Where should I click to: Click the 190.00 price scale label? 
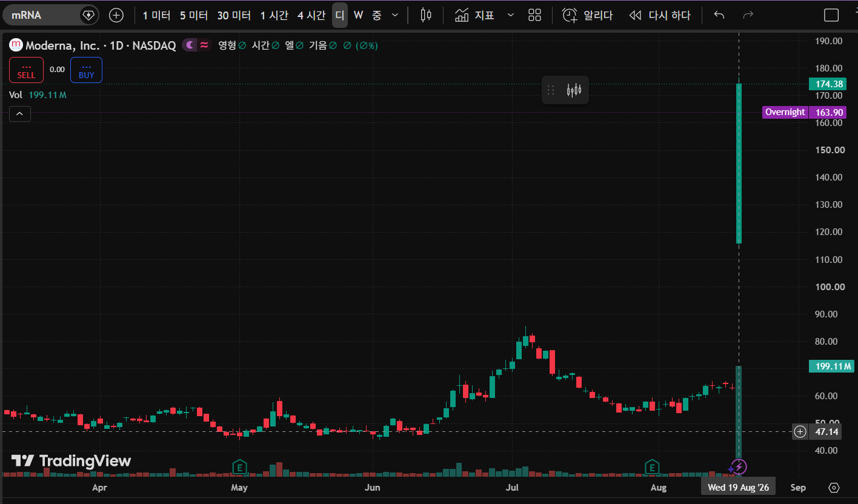click(x=830, y=41)
